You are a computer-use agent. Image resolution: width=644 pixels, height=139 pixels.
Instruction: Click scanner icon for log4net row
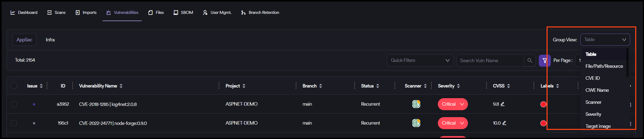click(416, 104)
